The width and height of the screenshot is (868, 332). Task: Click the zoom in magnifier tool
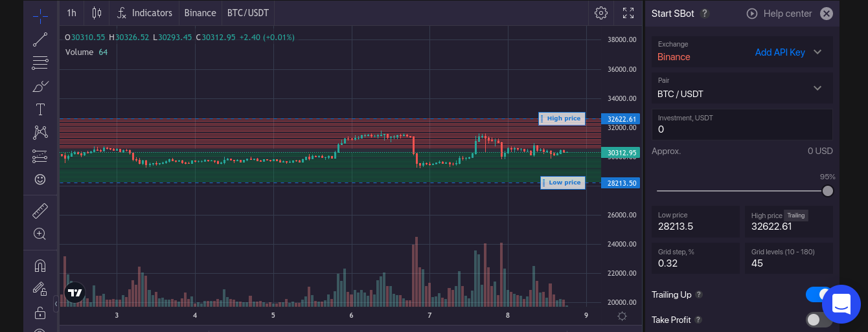(40, 234)
